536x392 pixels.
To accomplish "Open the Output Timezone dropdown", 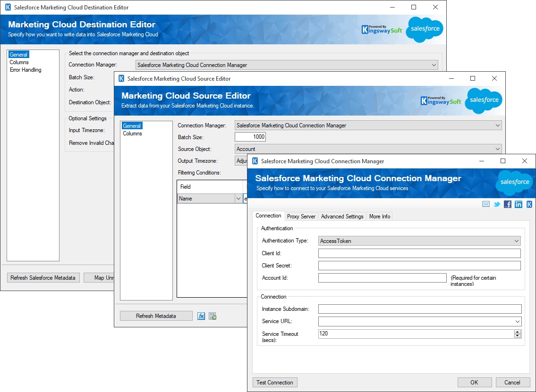I will [x=241, y=161].
